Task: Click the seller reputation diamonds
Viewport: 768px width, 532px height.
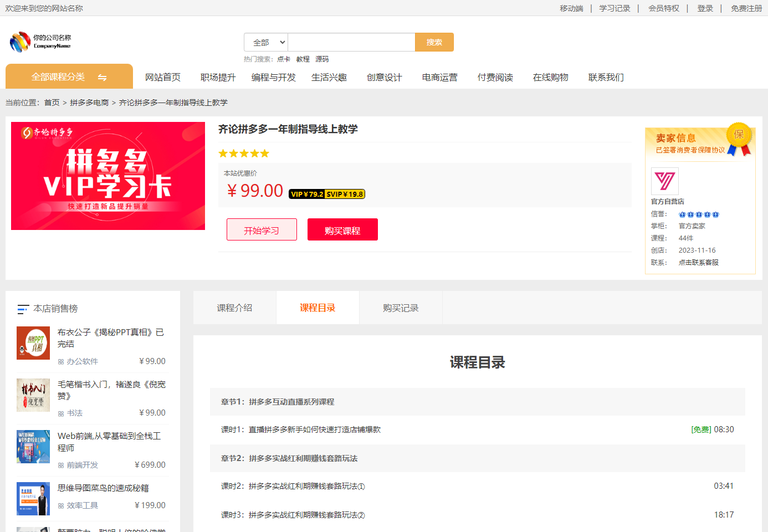Action: 699,214
